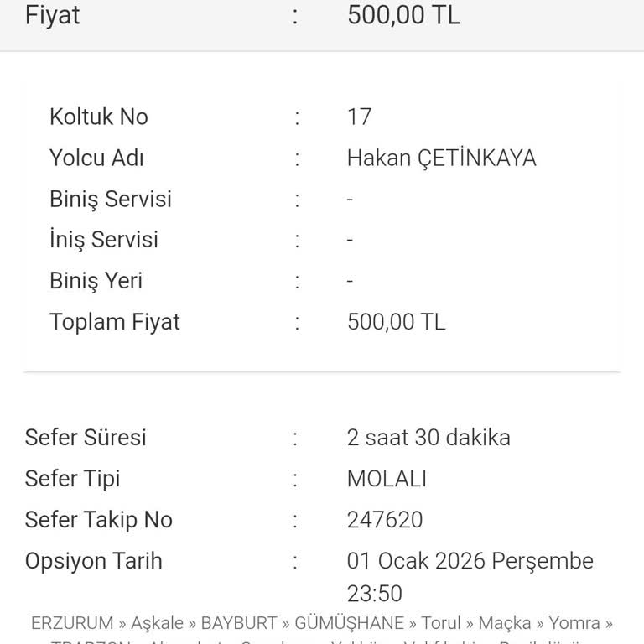644x644 pixels.
Task: Click GÜMÜŞHANE in the route
Action: coord(349,623)
